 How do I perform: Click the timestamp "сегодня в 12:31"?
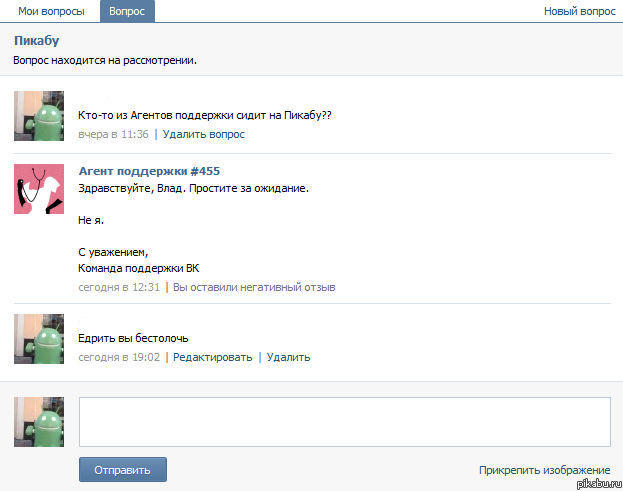tap(119, 287)
